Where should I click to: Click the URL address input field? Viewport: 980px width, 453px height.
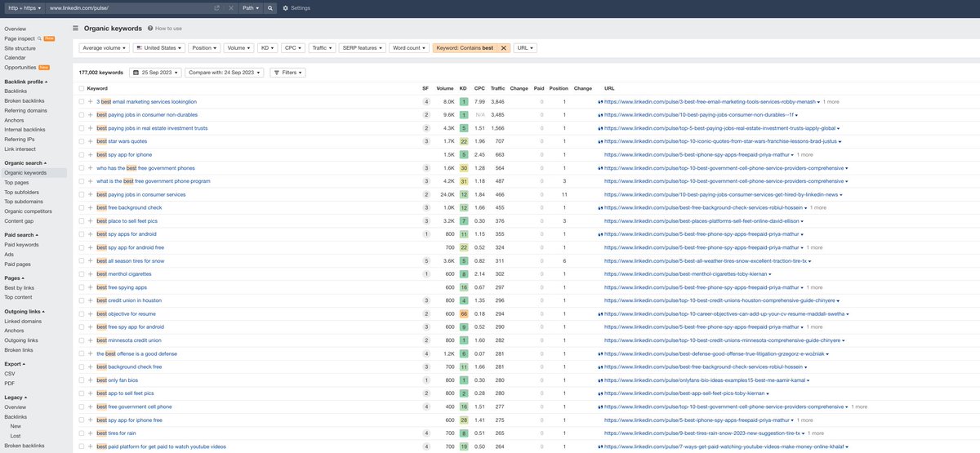click(x=128, y=7)
